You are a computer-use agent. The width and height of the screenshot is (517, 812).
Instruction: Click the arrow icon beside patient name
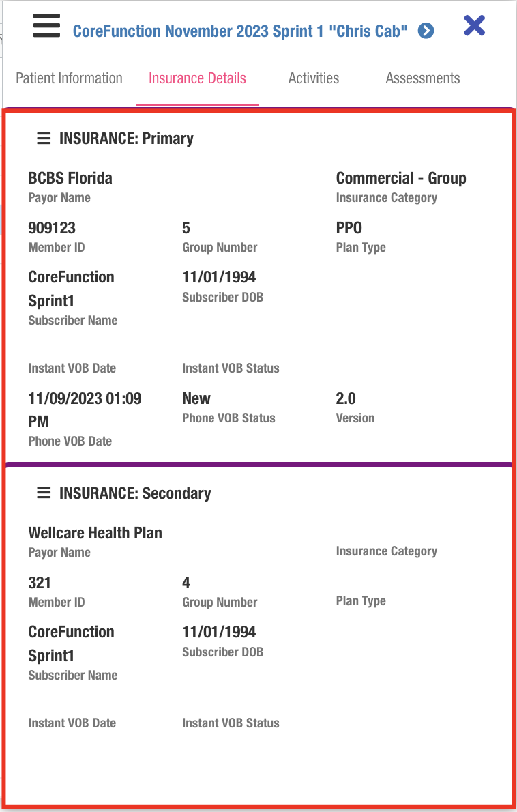click(426, 31)
